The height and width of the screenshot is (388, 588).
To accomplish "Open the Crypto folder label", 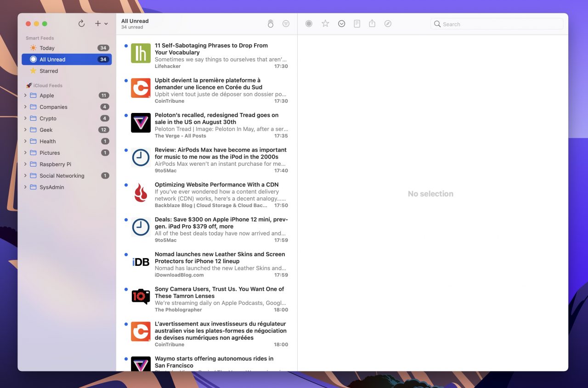I will click(x=48, y=118).
